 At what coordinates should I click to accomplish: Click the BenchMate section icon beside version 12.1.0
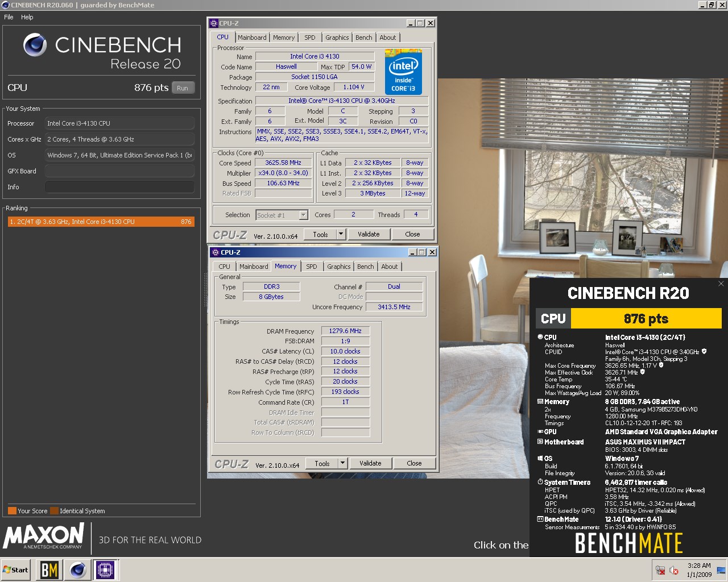click(x=540, y=519)
